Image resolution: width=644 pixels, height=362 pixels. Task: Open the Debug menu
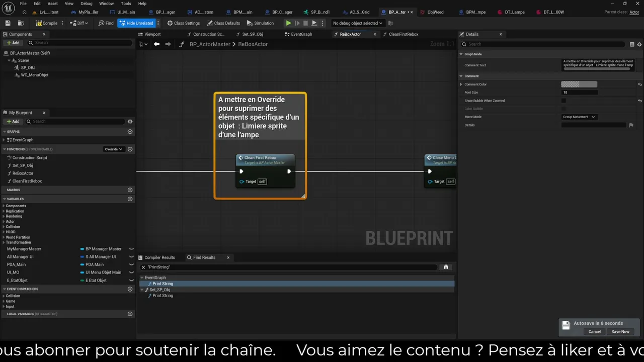pos(87,4)
